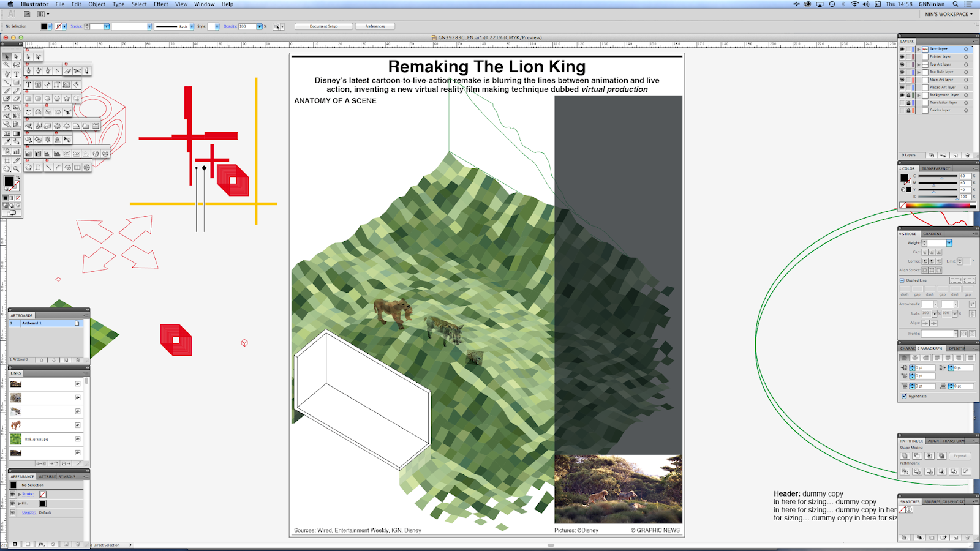The width and height of the screenshot is (980, 551).
Task: Switch to the Transparency tab
Action: [936, 168]
